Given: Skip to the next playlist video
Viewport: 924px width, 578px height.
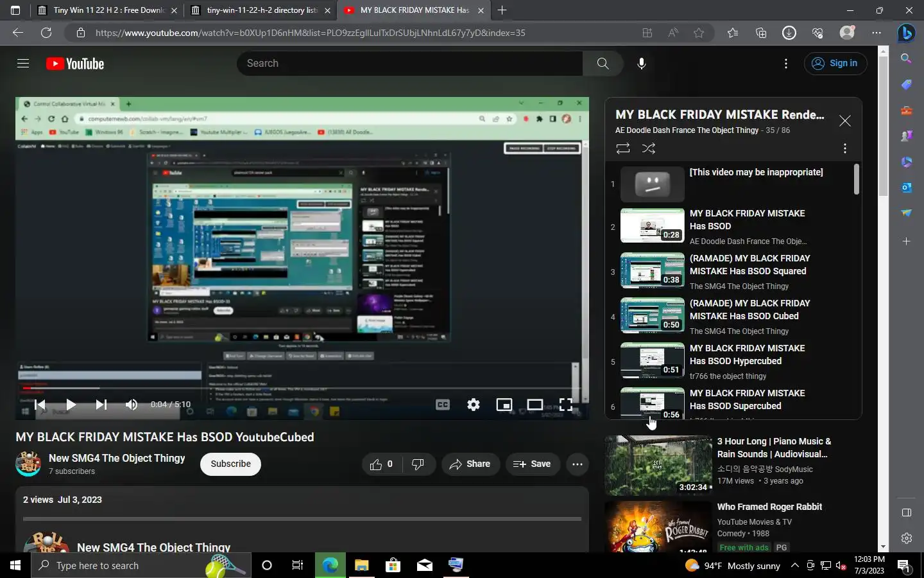Looking at the screenshot, I should pos(101,405).
